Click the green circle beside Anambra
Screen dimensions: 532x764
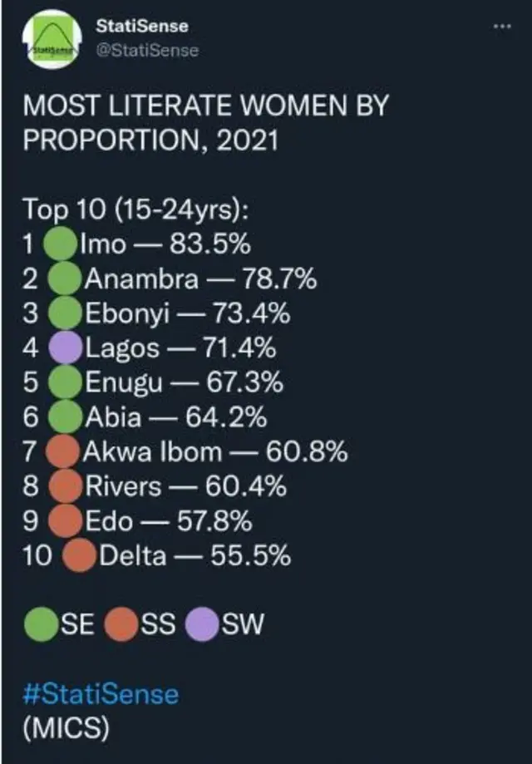click(65, 279)
